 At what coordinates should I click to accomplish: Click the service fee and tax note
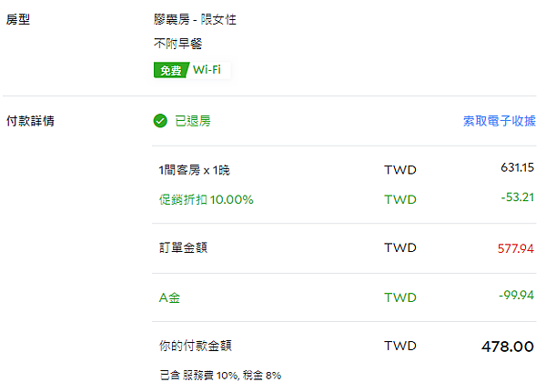point(220,376)
